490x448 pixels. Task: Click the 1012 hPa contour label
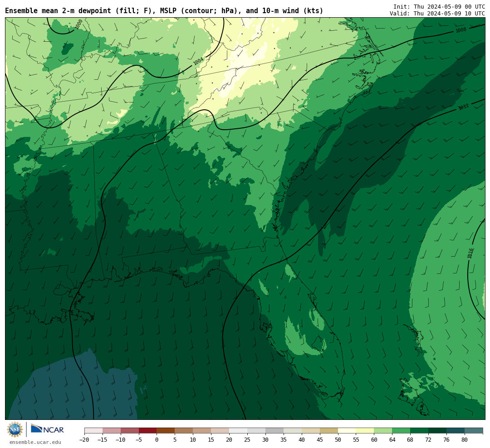click(463, 107)
